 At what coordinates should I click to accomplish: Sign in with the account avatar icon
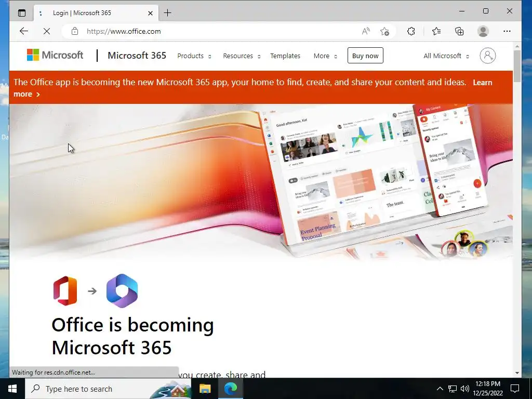pos(487,56)
